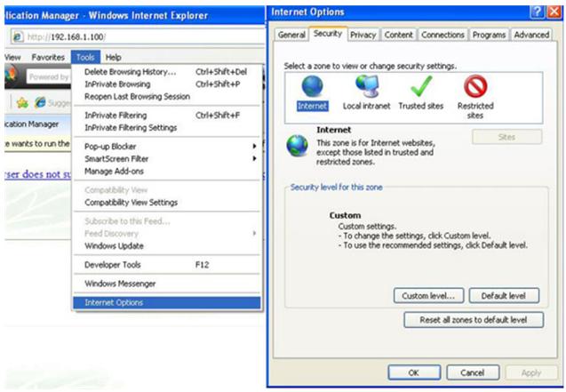Screen dimensions: 566x392
Task: Open the Help menu
Action: pyautogui.click(x=114, y=57)
